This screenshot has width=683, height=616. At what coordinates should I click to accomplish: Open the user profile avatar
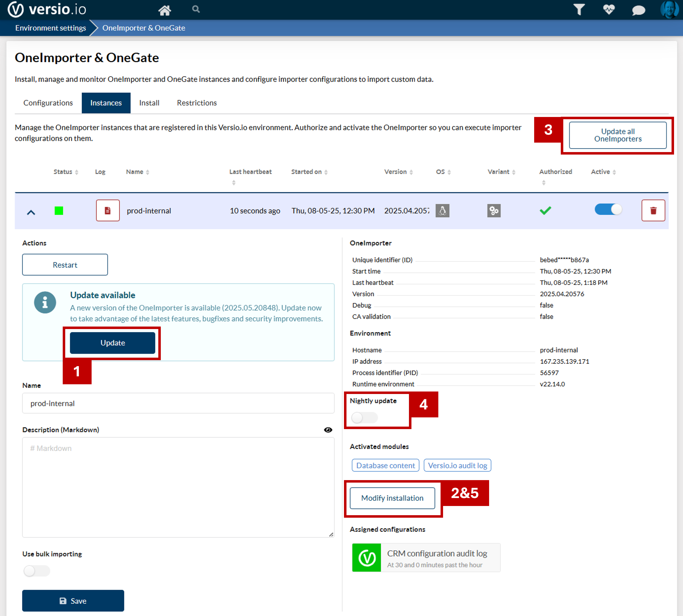(669, 9)
